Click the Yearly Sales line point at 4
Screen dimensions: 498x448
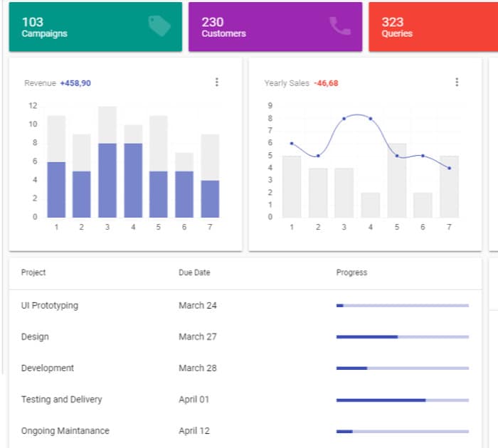pos(370,119)
